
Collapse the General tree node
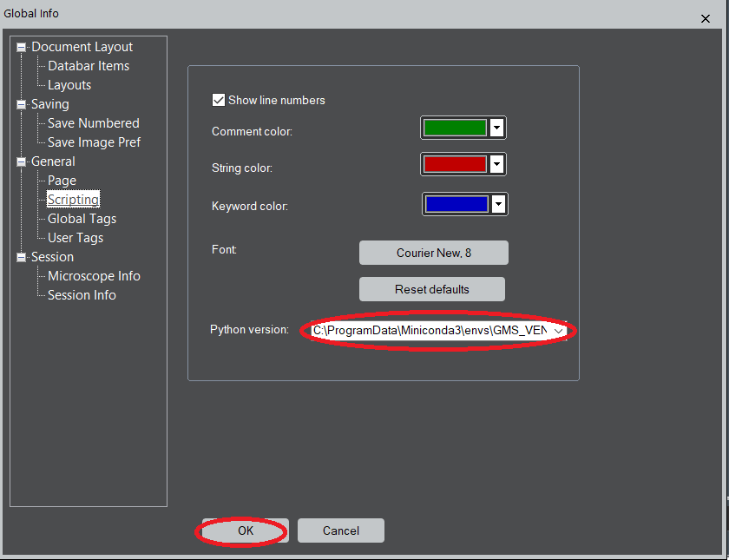[x=22, y=162]
